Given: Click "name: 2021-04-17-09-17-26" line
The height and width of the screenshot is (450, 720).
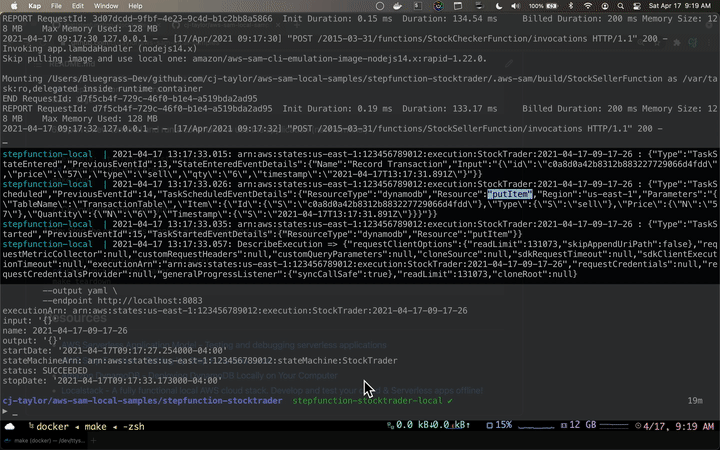Looking at the screenshot, I should (65, 331).
